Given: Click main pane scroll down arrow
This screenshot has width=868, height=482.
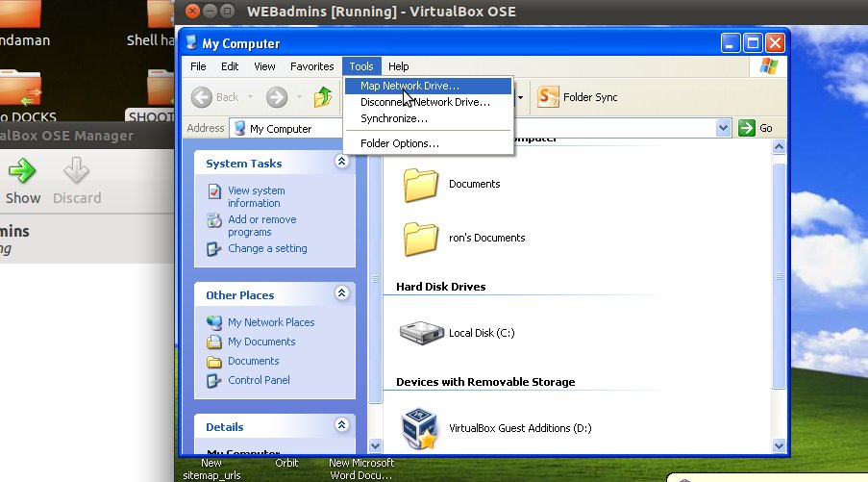Looking at the screenshot, I should 779,445.
